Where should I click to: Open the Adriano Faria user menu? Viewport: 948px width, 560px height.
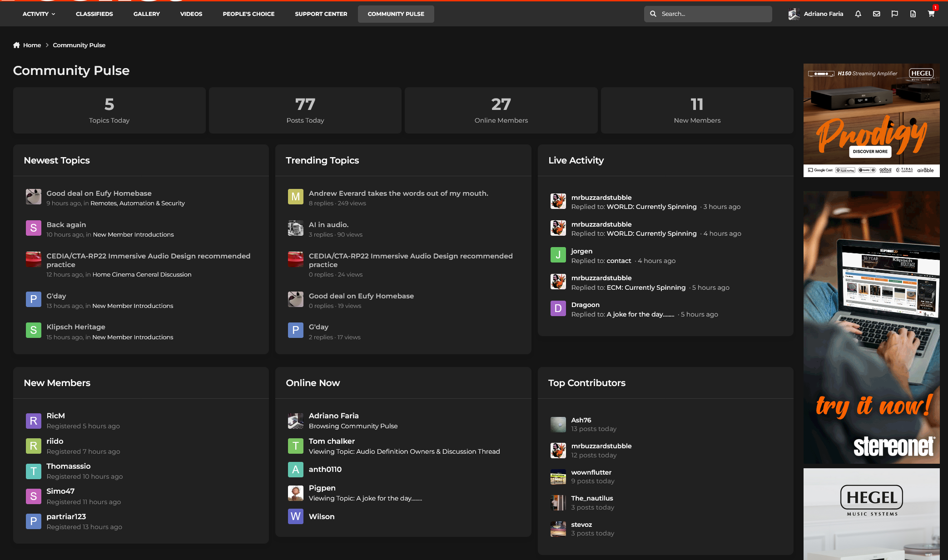(x=823, y=14)
